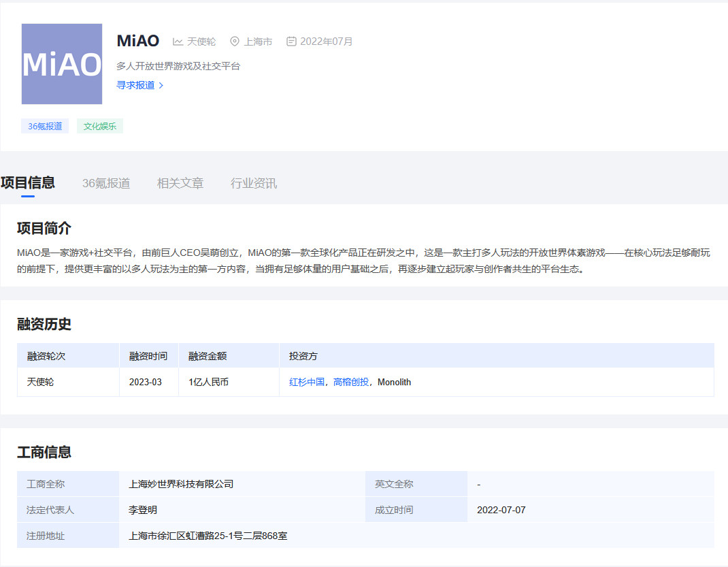Open investor link 高榕创投
Viewport: 728px width, 567px height.
[351, 382]
